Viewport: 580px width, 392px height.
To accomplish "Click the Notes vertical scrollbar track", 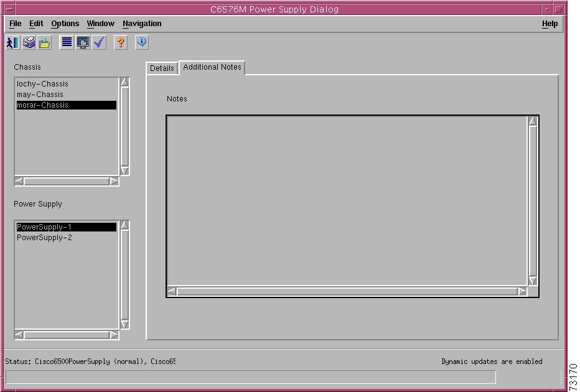I will click(x=533, y=201).
